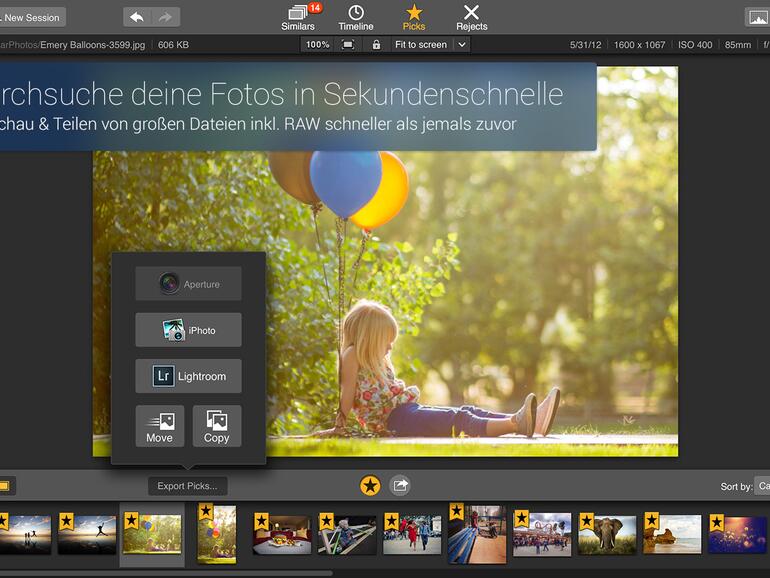770x578 pixels.
Task: Click the file name Emery Balloons-3599.jpg
Action: [x=93, y=45]
